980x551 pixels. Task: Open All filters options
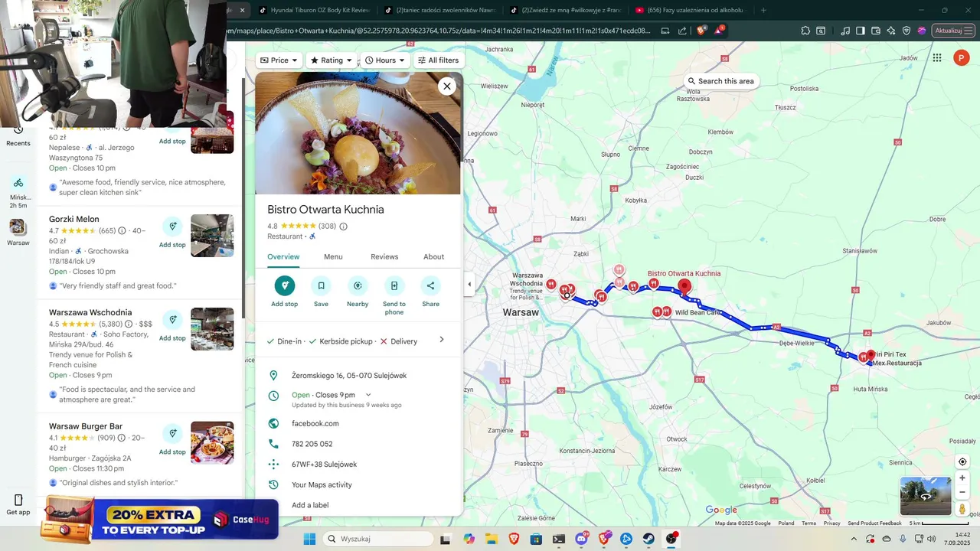tap(439, 60)
